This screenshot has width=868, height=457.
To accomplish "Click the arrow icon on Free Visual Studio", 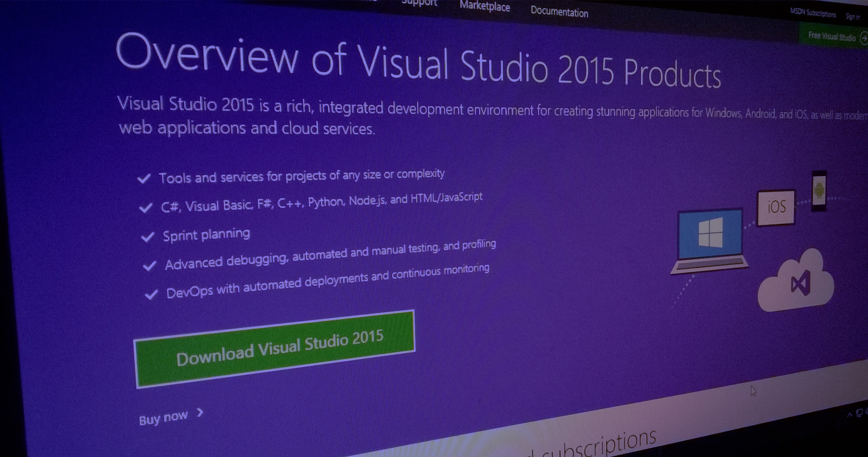I will 864,38.
